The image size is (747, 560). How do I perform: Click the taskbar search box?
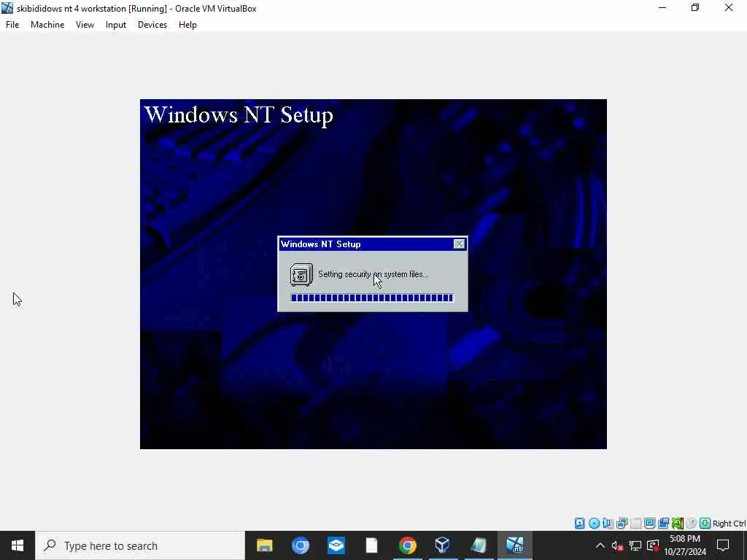[x=140, y=545]
